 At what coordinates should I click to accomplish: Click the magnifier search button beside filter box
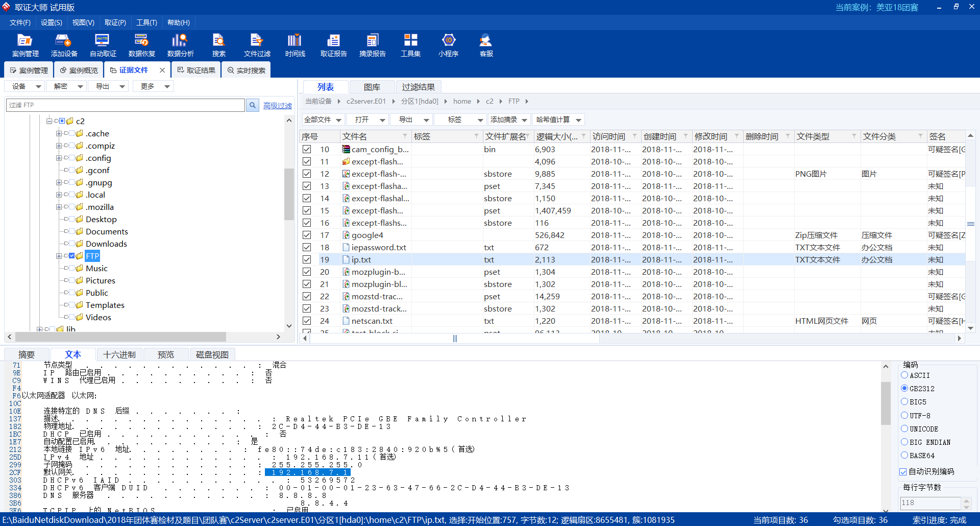coord(252,105)
